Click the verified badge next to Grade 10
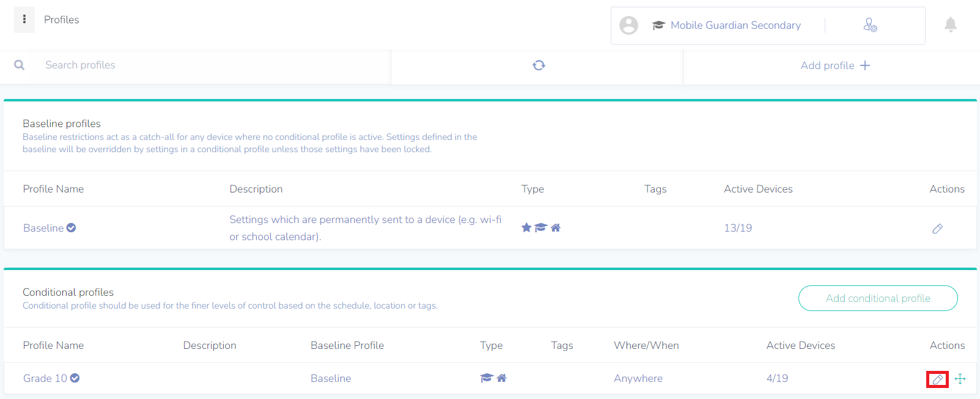 75,378
